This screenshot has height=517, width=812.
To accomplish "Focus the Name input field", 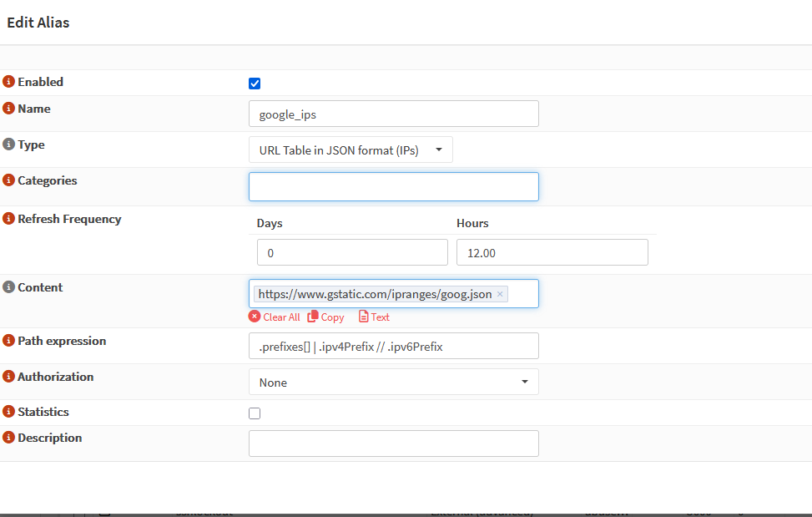I will tap(393, 114).
